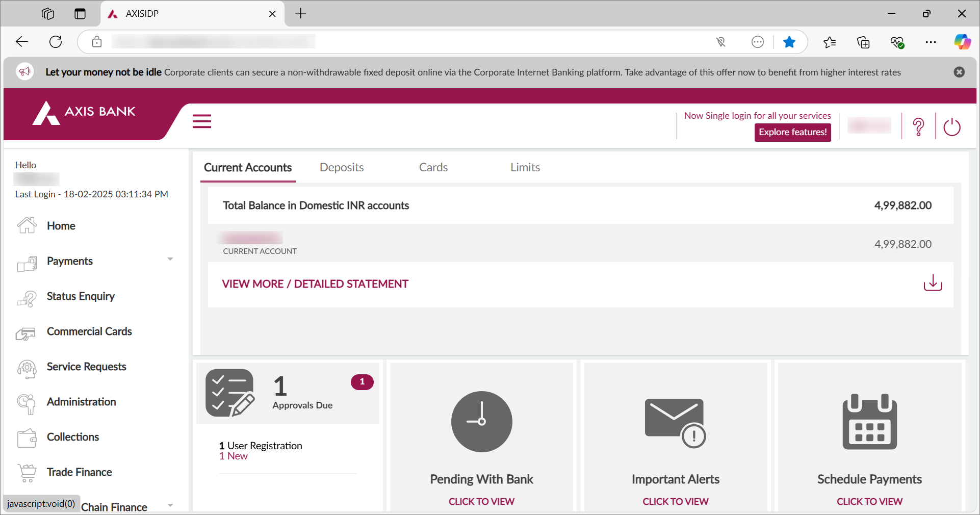980x515 pixels.
Task: Click the Trade Finance cart icon
Action: (x=27, y=473)
